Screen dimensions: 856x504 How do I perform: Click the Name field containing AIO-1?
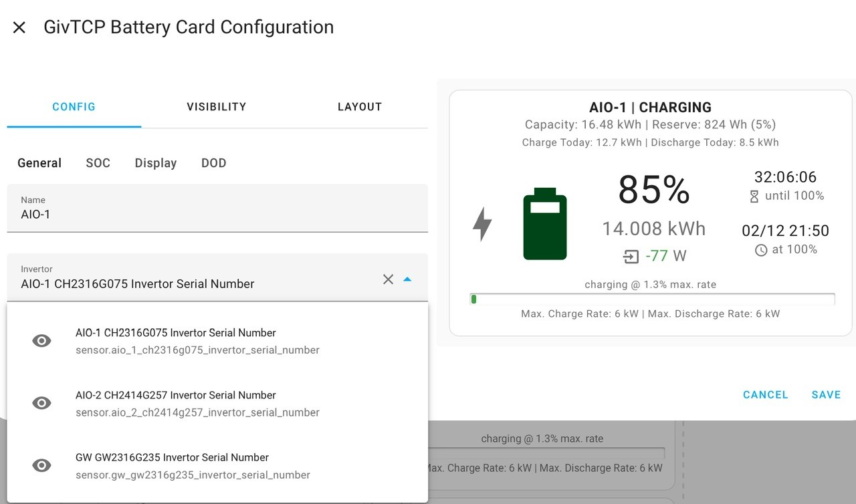click(217, 208)
